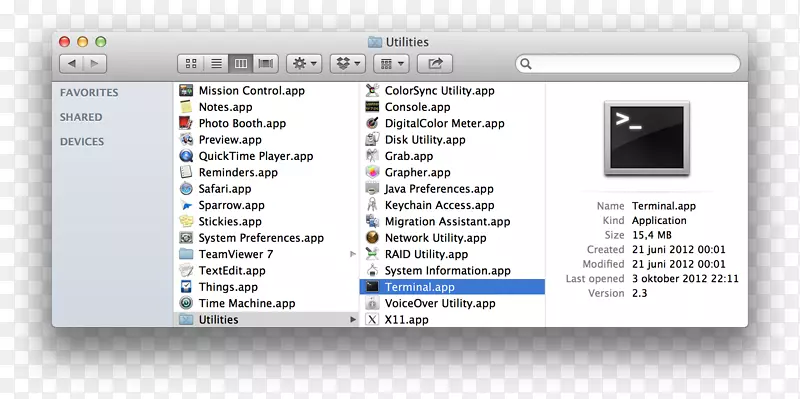The height and width of the screenshot is (399, 800).
Task: Click the Utilities folder disclosure arrow
Action: pos(353,319)
